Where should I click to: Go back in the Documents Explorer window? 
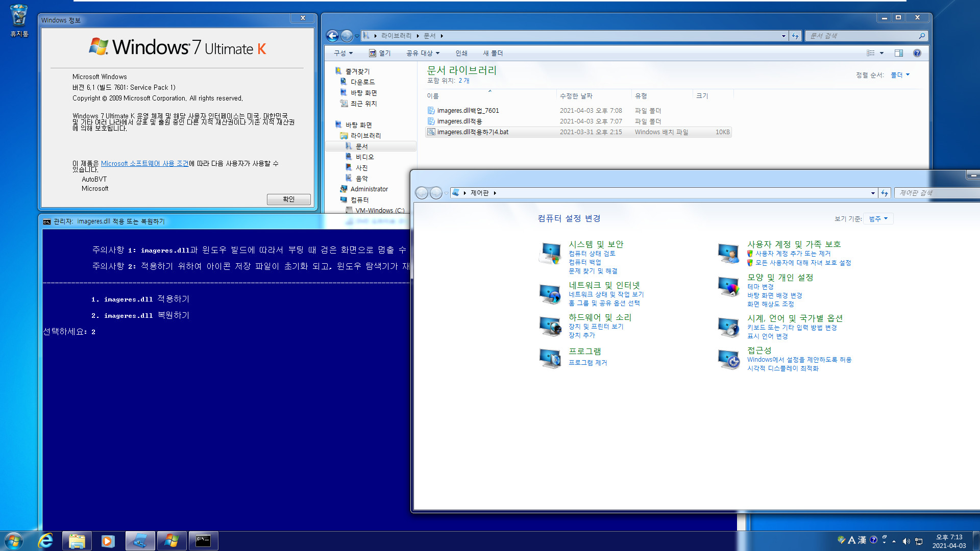tap(332, 36)
